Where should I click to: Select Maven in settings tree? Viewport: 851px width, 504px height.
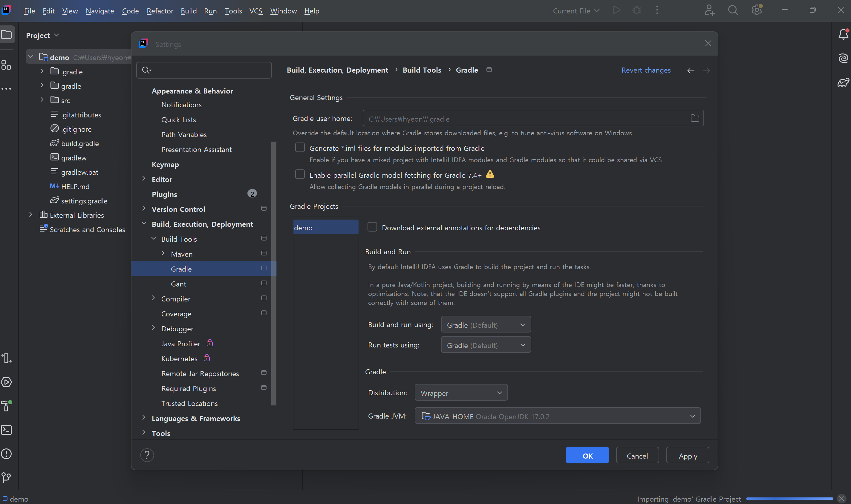182,254
